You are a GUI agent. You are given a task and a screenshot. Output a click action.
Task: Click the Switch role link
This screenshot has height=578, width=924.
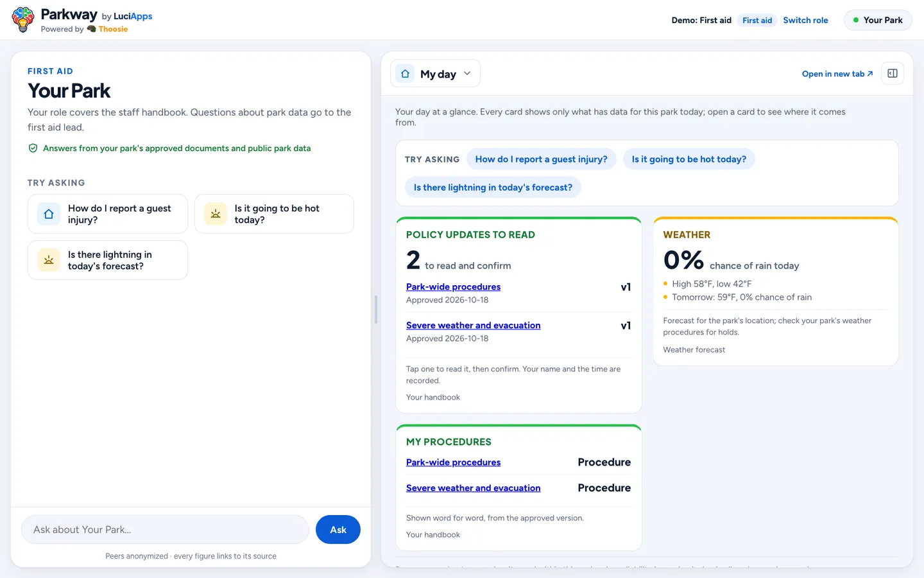(x=805, y=21)
